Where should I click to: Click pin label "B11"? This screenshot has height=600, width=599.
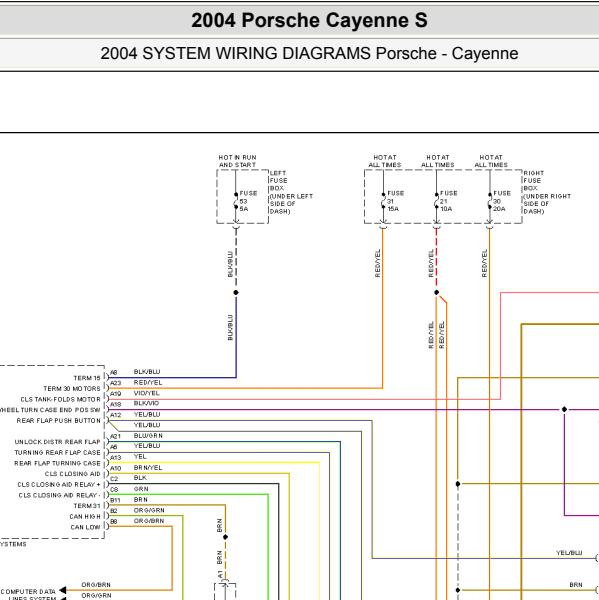[x=115, y=501]
